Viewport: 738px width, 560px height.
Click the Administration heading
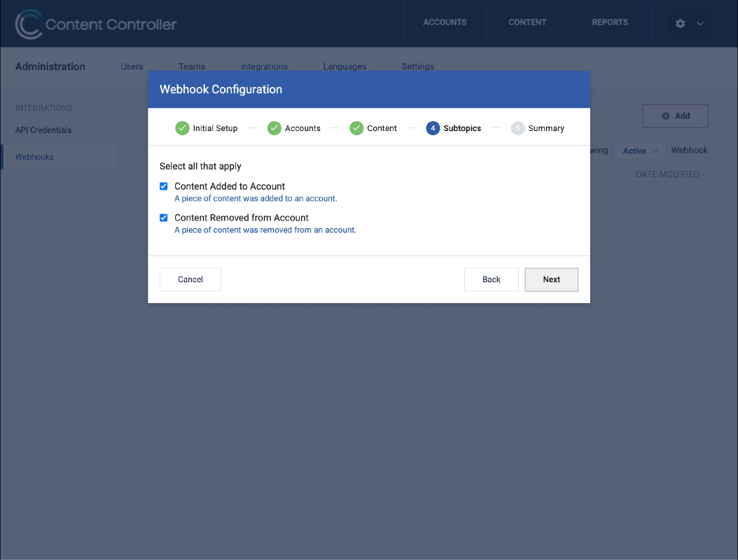(50, 66)
